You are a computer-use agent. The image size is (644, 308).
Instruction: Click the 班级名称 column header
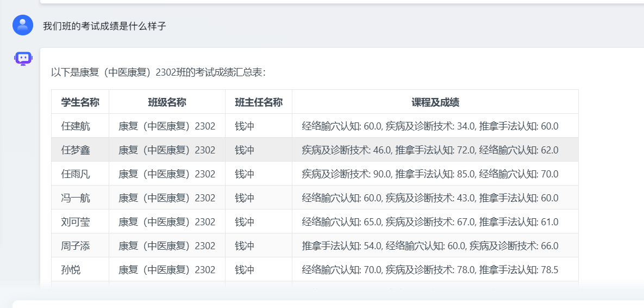167,102
